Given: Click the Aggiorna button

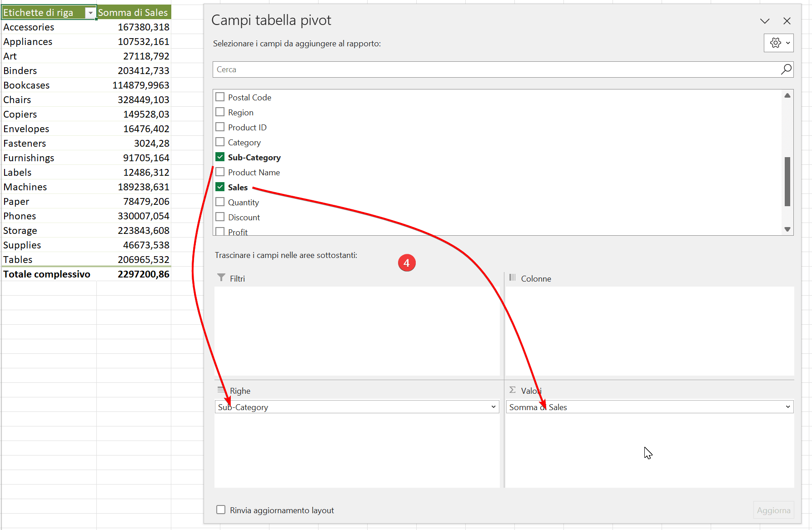Looking at the screenshot, I should pos(773,510).
